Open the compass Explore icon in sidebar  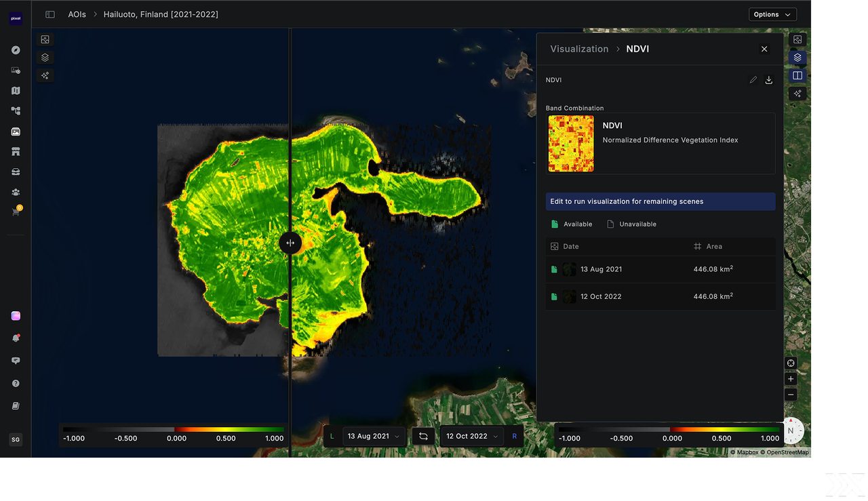tap(16, 50)
